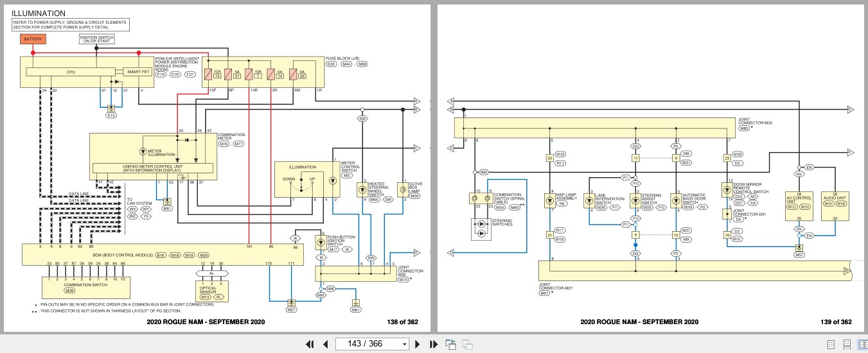Go to the previous page
The height and width of the screenshot is (353, 868).
[x=326, y=344]
